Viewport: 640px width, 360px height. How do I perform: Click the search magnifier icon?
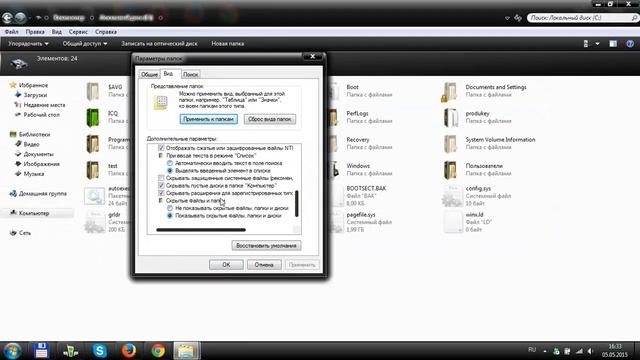point(634,18)
